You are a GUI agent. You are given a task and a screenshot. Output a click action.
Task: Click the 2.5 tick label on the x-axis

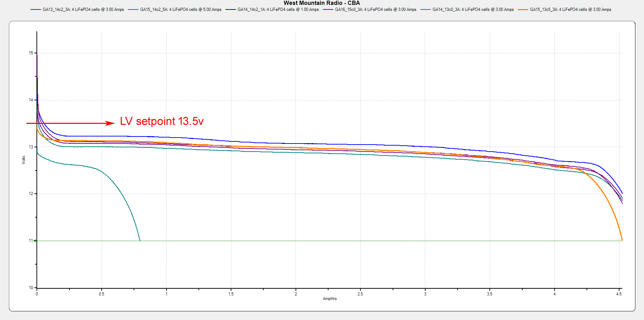point(360,294)
